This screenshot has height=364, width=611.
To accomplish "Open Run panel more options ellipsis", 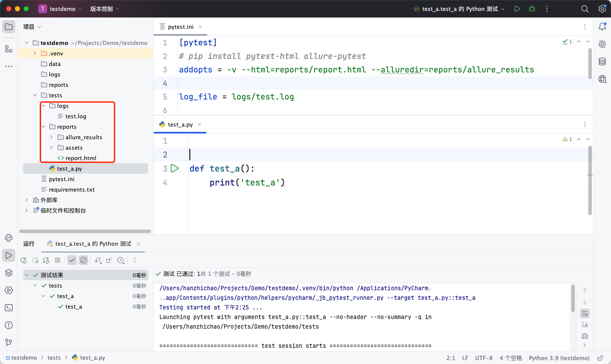I will 135,260.
